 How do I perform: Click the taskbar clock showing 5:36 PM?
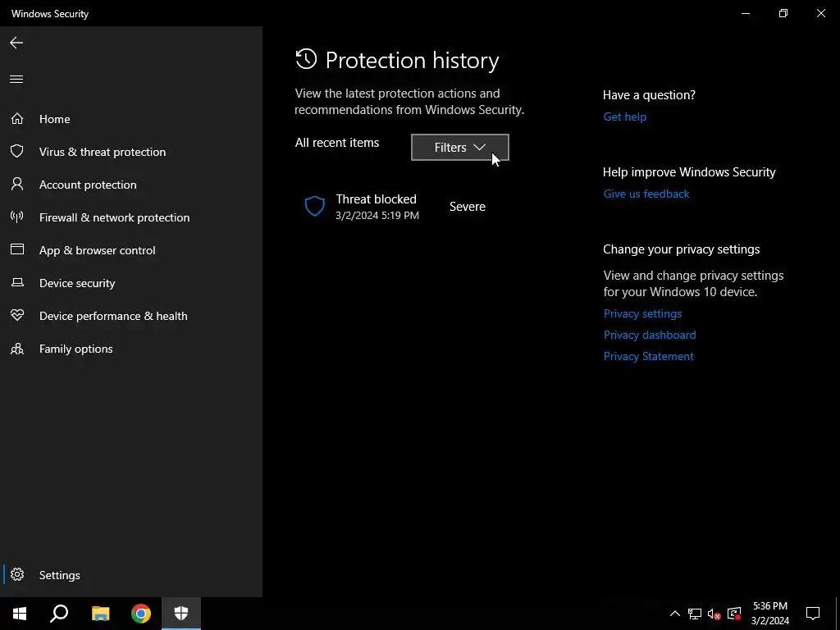(x=769, y=614)
